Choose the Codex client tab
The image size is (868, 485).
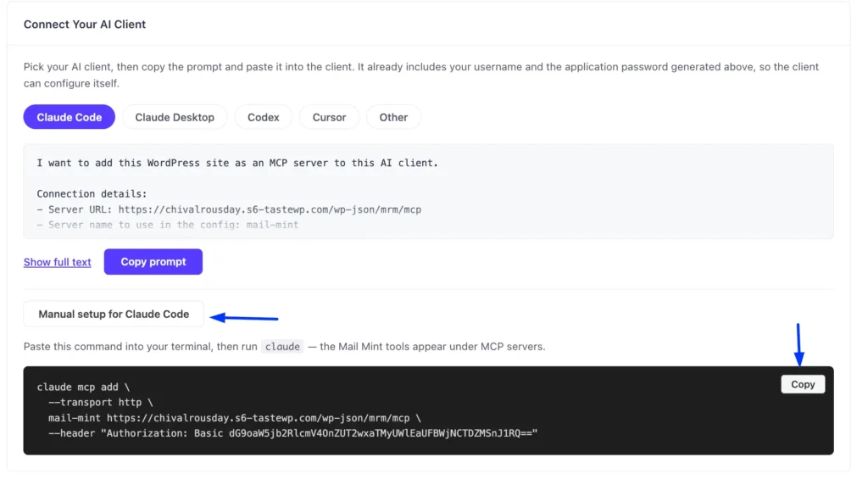[263, 117]
